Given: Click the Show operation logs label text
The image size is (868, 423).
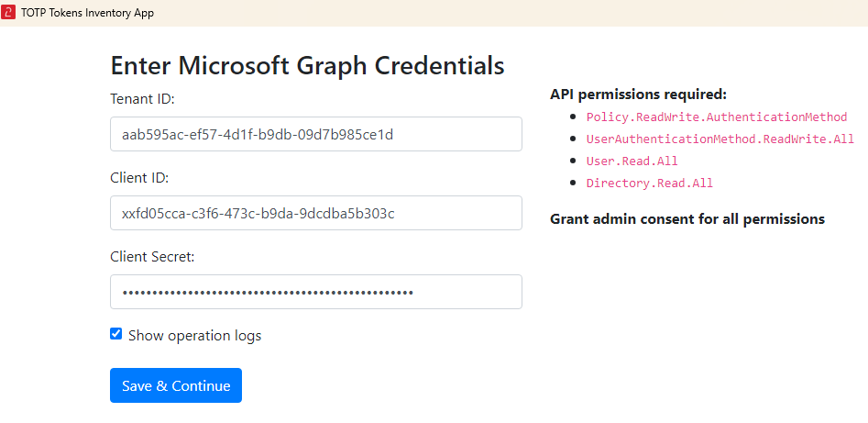Looking at the screenshot, I should [x=194, y=336].
